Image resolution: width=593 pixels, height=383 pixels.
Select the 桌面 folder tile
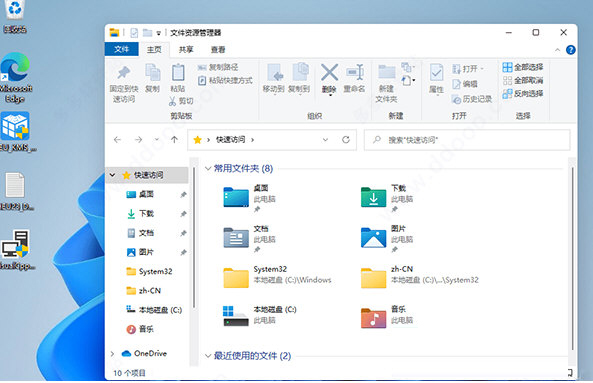click(x=250, y=197)
